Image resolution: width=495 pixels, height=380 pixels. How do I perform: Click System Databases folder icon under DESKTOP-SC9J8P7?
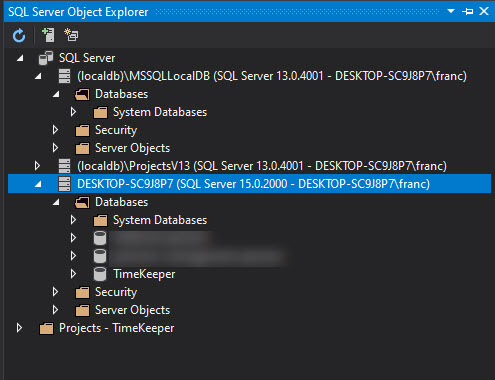[x=100, y=220]
